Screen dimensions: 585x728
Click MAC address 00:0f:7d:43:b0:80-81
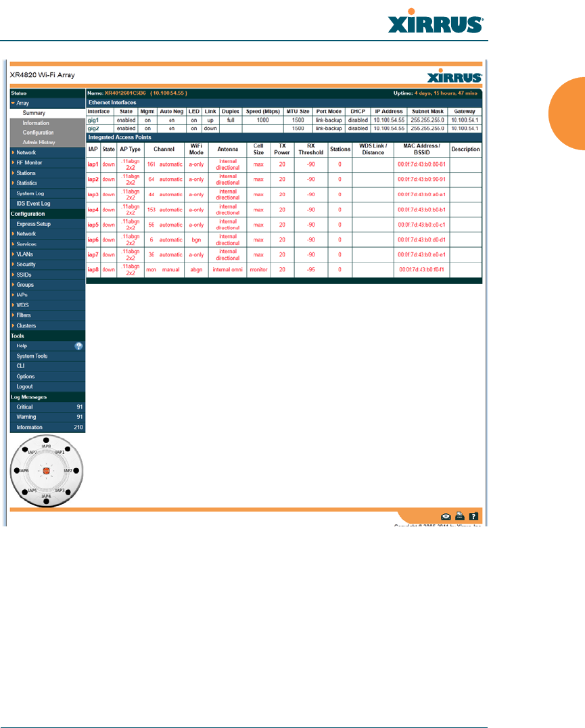coord(422,164)
